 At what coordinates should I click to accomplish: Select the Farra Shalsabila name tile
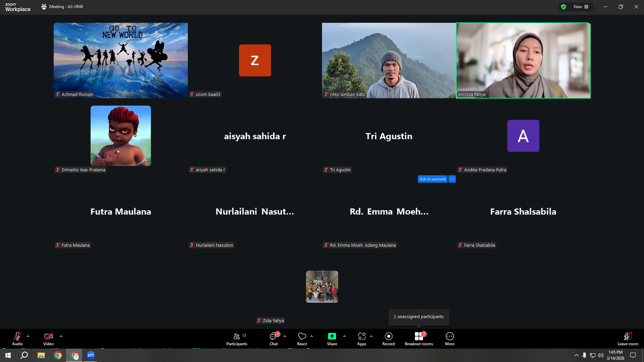coord(523,211)
